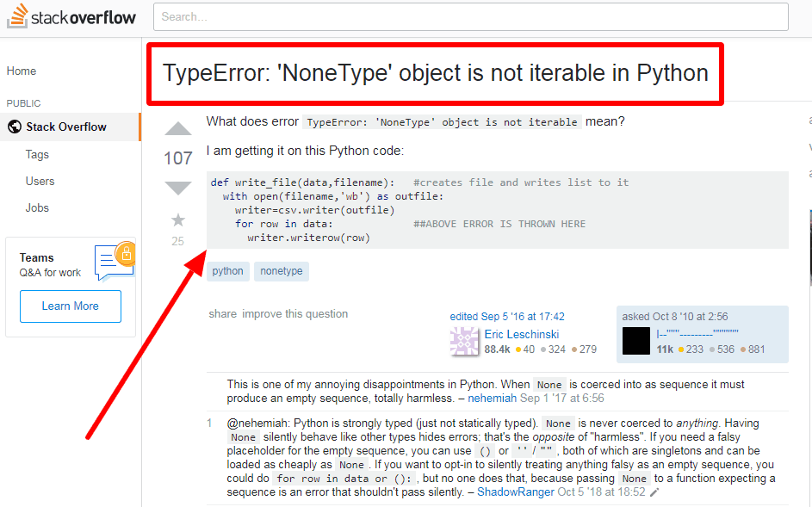Open Eric Leschinski's profile link
The height and width of the screenshot is (507, 812).
[x=522, y=335]
